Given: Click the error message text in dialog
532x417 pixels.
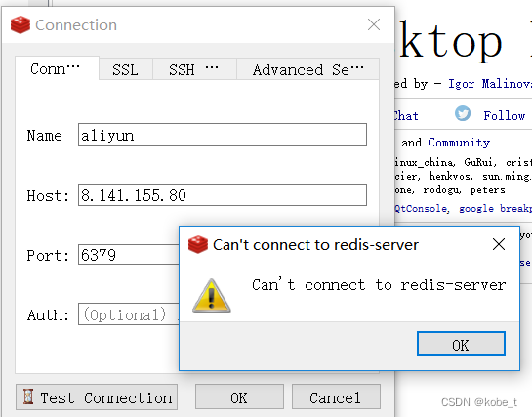Looking at the screenshot, I should point(379,284).
